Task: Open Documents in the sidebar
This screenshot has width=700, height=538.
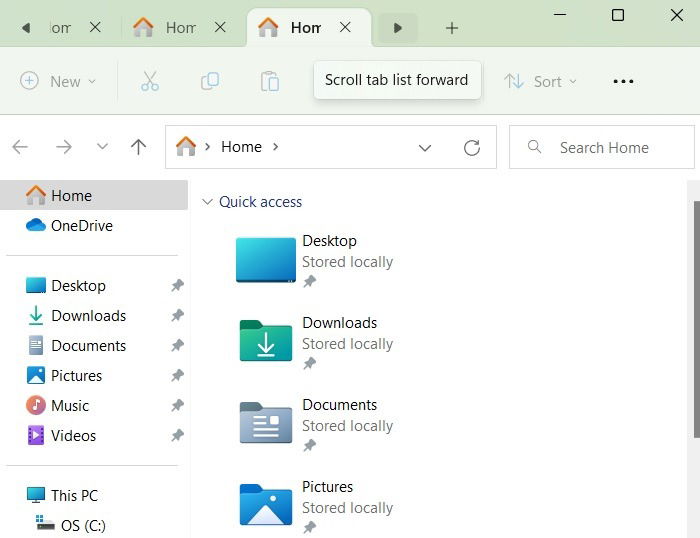Action: pos(88,345)
